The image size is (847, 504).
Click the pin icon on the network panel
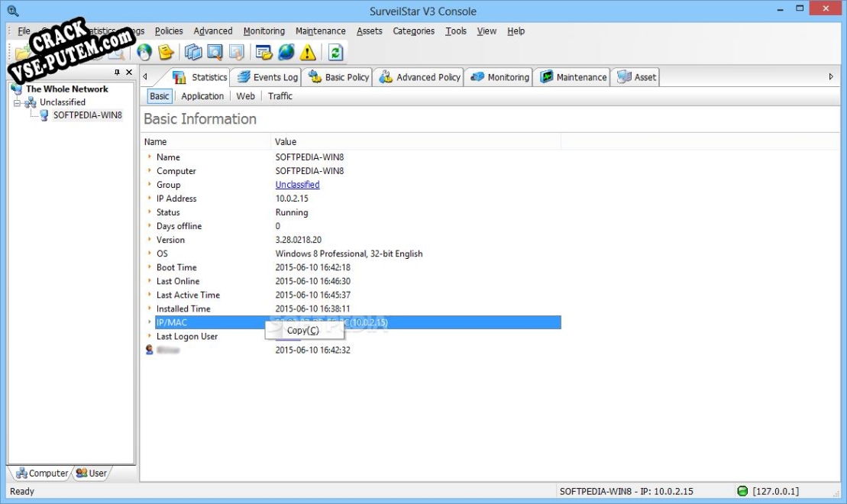(x=117, y=72)
